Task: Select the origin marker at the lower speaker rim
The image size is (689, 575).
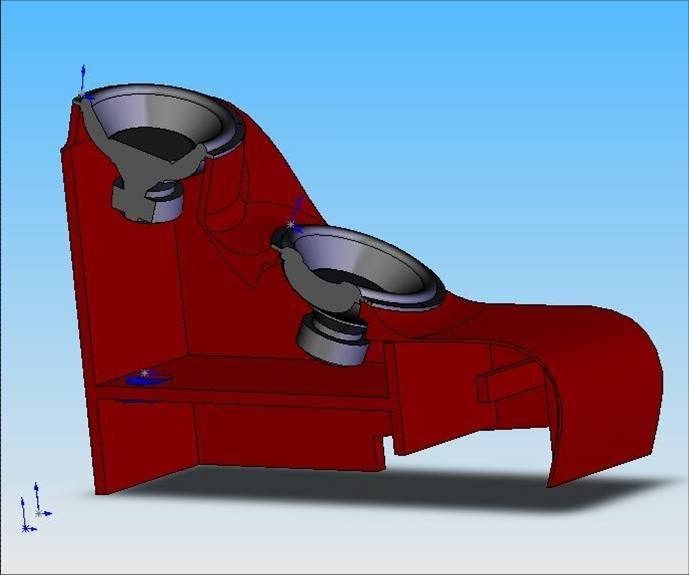Action: (x=293, y=223)
